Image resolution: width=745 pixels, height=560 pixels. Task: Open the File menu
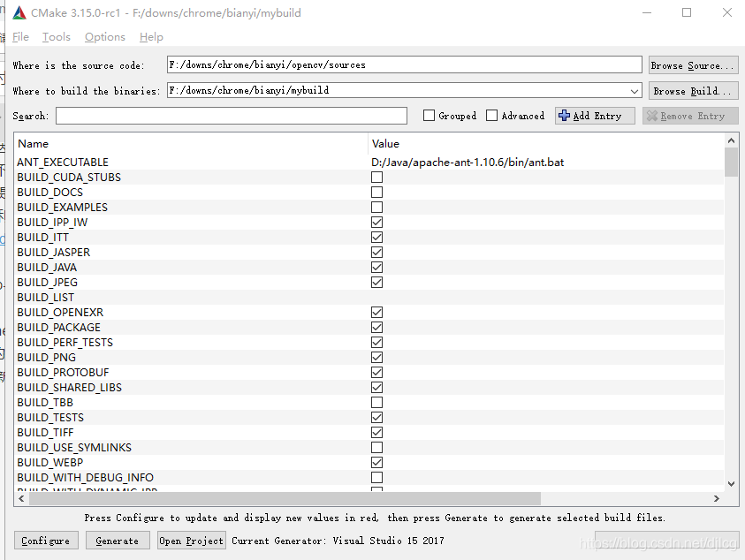point(20,37)
